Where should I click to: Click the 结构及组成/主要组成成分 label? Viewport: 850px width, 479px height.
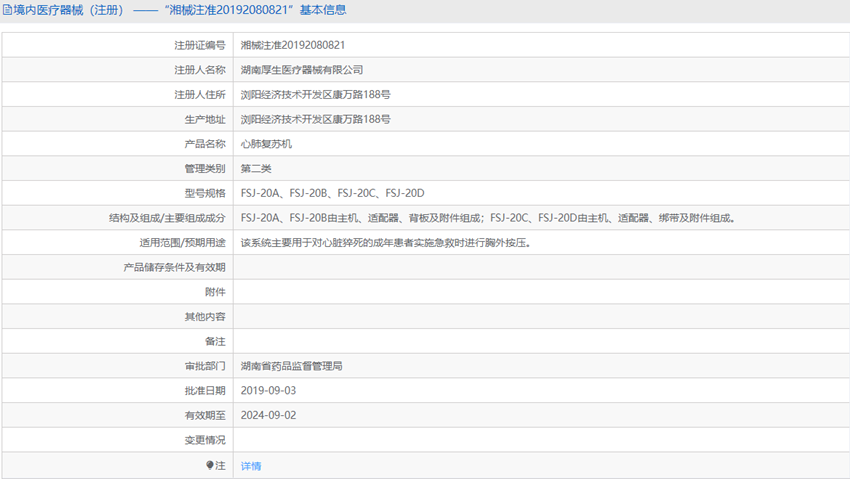(x=167, y=218)
